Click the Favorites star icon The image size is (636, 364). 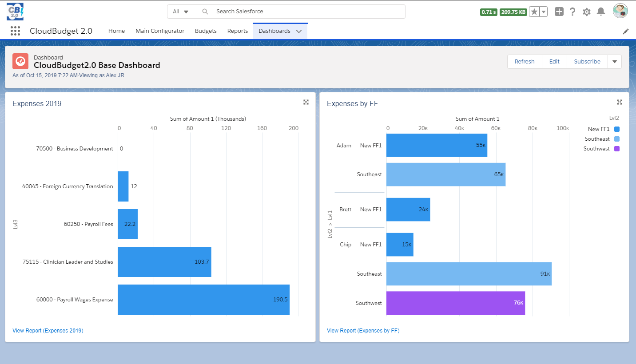(x=534, y=12)
